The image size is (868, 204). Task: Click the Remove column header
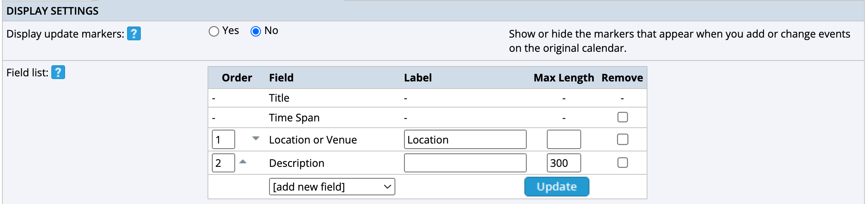point(622,78)
